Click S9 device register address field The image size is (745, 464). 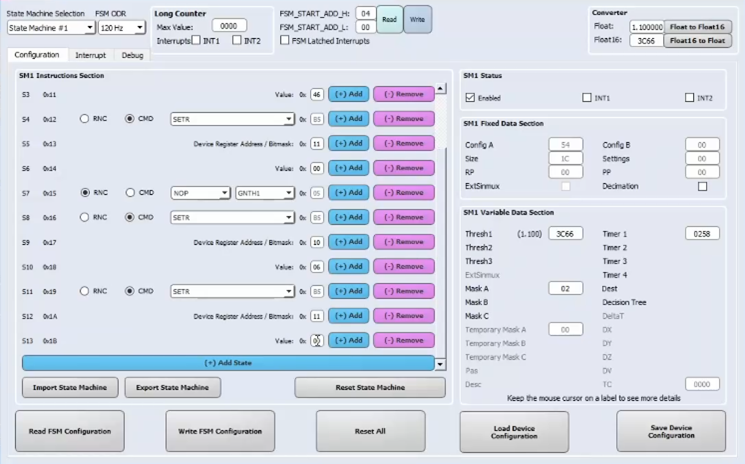click(317, 242)
